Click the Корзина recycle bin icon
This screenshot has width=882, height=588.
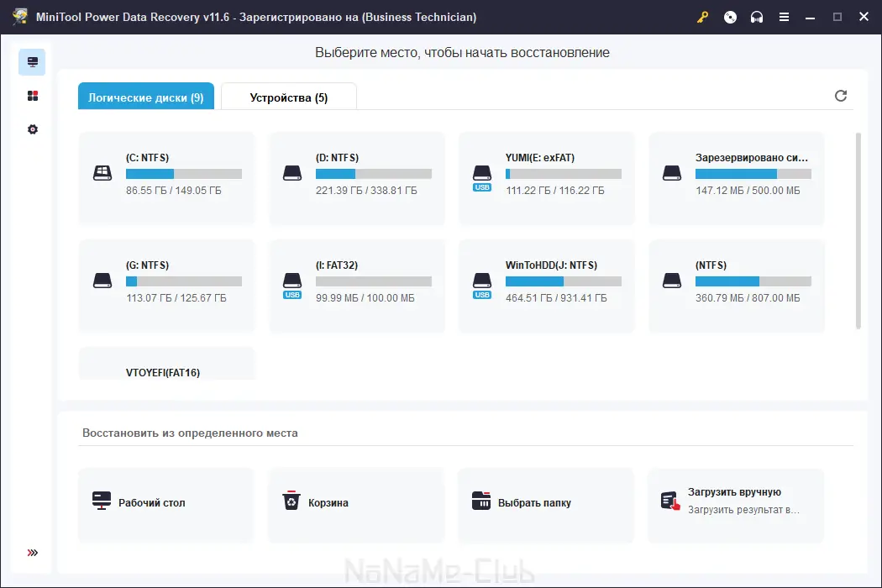click(291, 501)
